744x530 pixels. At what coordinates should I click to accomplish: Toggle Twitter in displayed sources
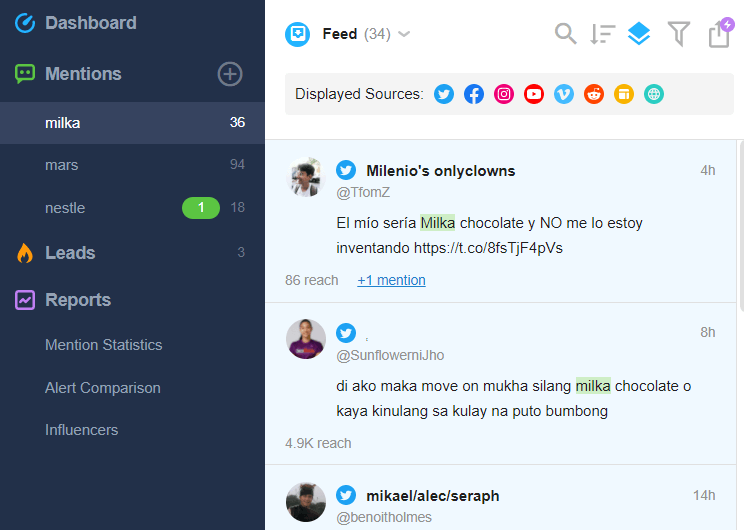[x=444, y=94]
